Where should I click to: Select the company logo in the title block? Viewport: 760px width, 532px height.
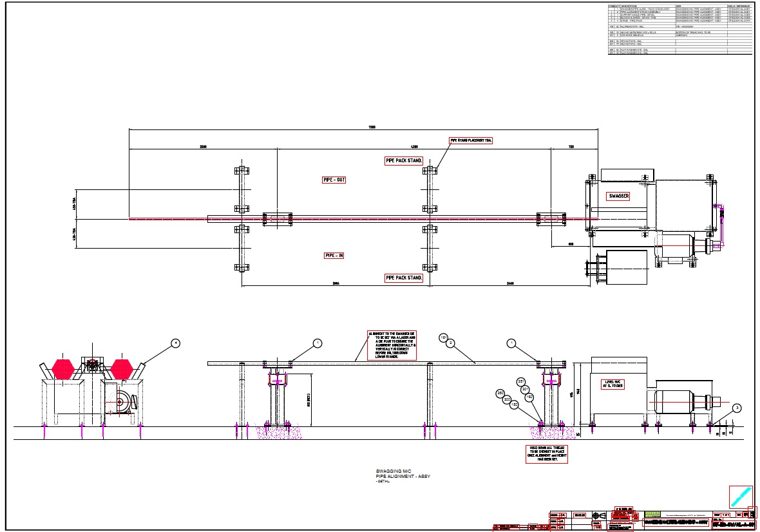pyautogui.click(x=653, y=514)
